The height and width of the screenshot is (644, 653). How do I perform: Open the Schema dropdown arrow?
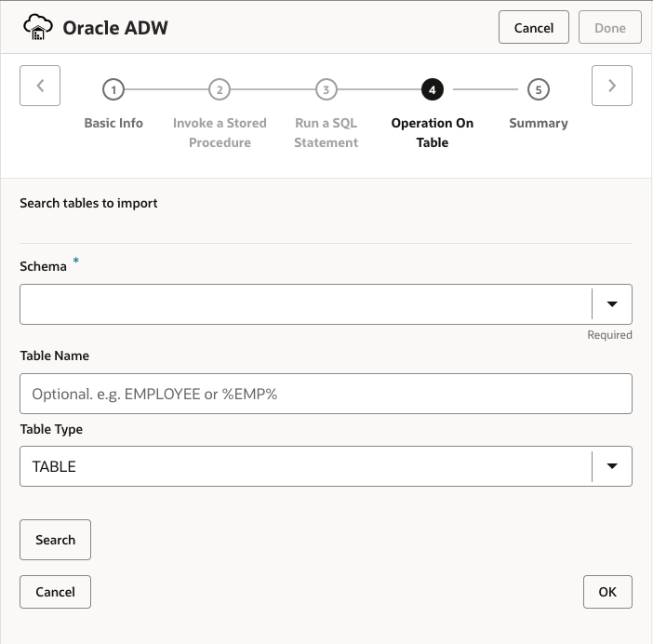tap(612, 304)
